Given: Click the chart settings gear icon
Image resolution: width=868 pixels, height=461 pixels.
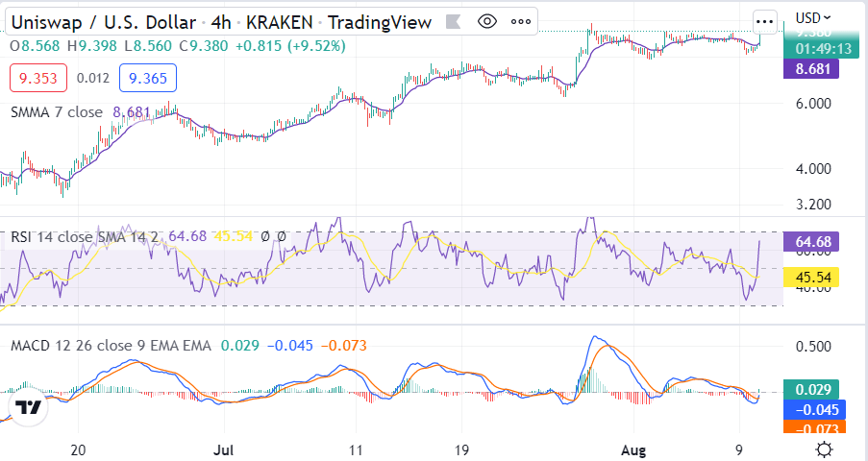Looking at the screenshot, I should pos(825,449).
